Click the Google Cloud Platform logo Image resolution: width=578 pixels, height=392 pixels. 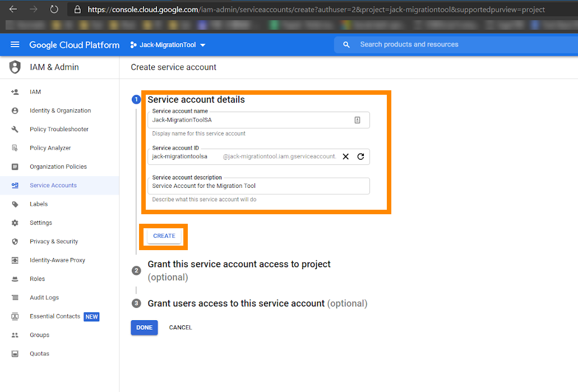[x=75, y=45]
